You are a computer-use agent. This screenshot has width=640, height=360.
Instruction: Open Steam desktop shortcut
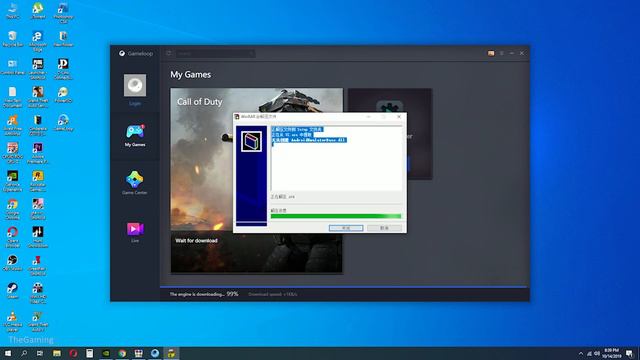tap(13, 291)
